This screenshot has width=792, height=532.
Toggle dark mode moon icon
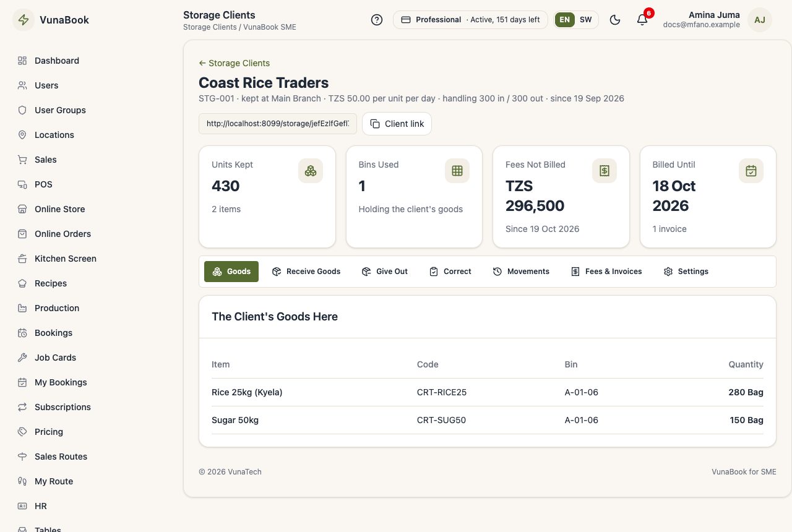[615, 20]
